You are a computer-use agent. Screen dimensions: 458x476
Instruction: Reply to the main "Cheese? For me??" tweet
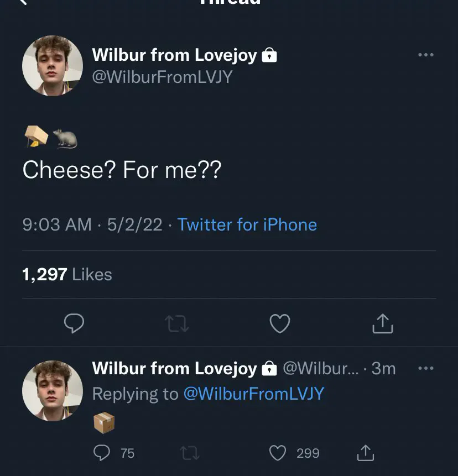pos(74,323)
